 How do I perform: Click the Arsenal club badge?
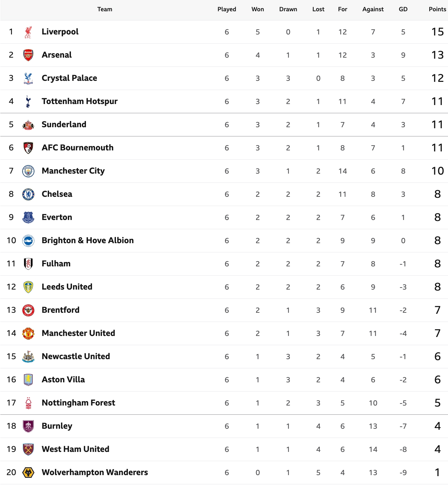click(x=28, y=55)
